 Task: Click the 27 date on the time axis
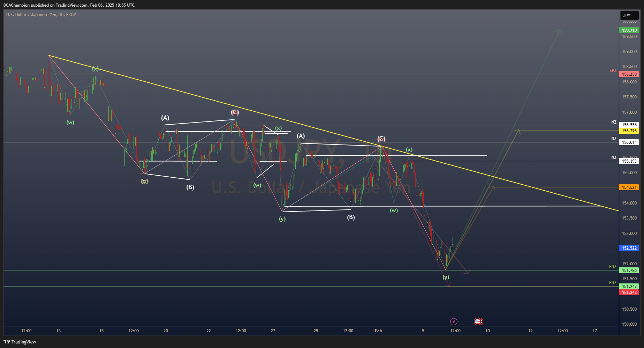(x=273, y=331)
